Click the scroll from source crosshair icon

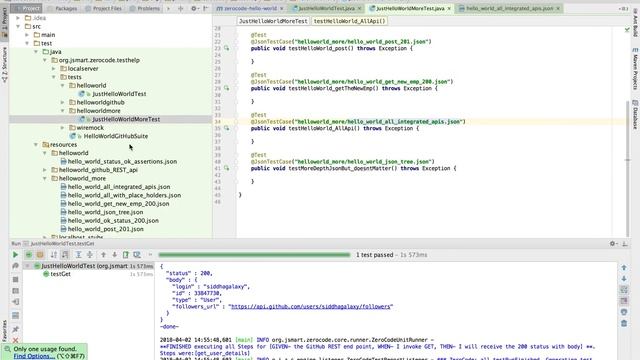pyautogui.click(x=180, y=8)
